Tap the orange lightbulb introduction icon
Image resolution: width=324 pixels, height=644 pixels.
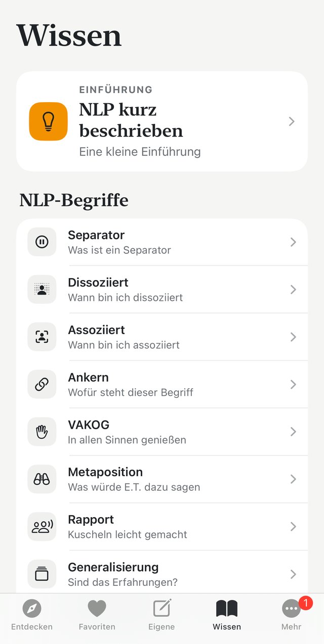[x=48, y=121]
